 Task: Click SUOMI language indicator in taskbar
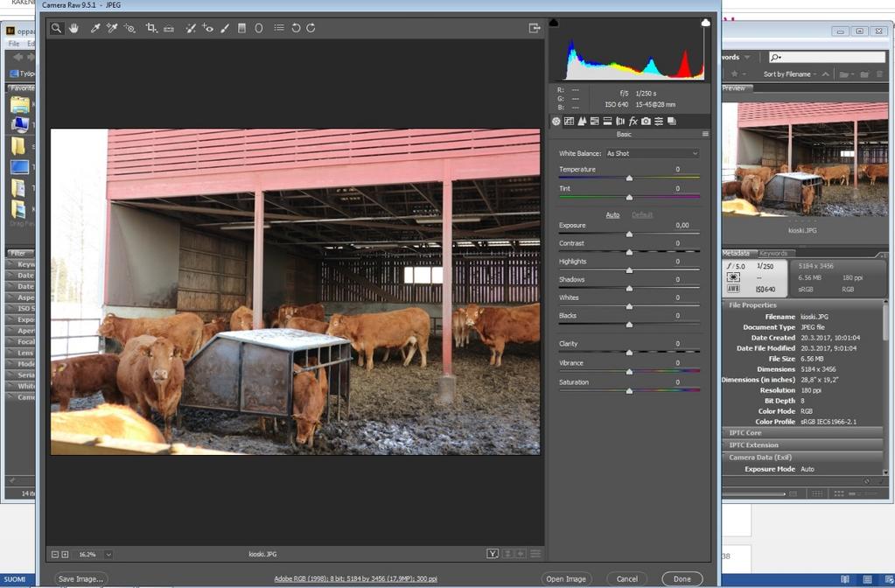click(x=15, y=579)
